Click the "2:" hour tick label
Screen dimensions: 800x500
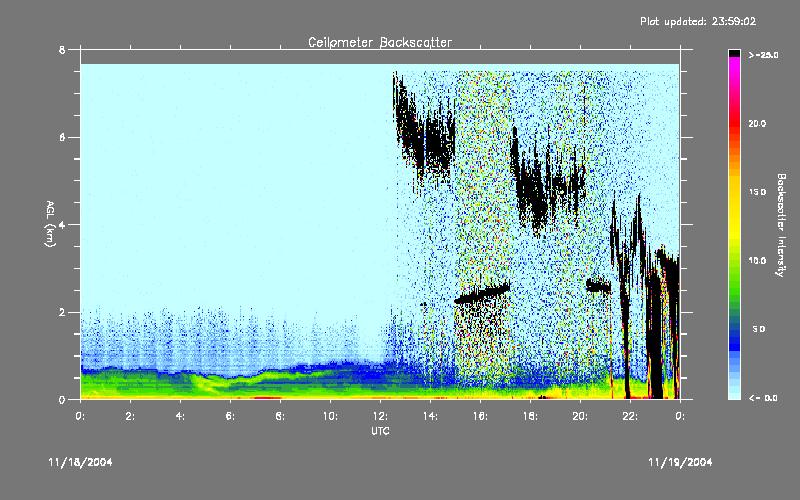130,416
